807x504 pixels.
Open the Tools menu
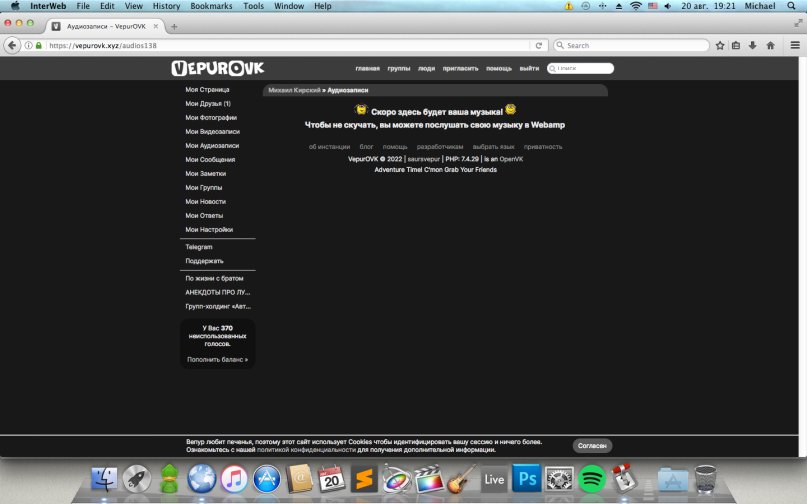click(253, 6)
